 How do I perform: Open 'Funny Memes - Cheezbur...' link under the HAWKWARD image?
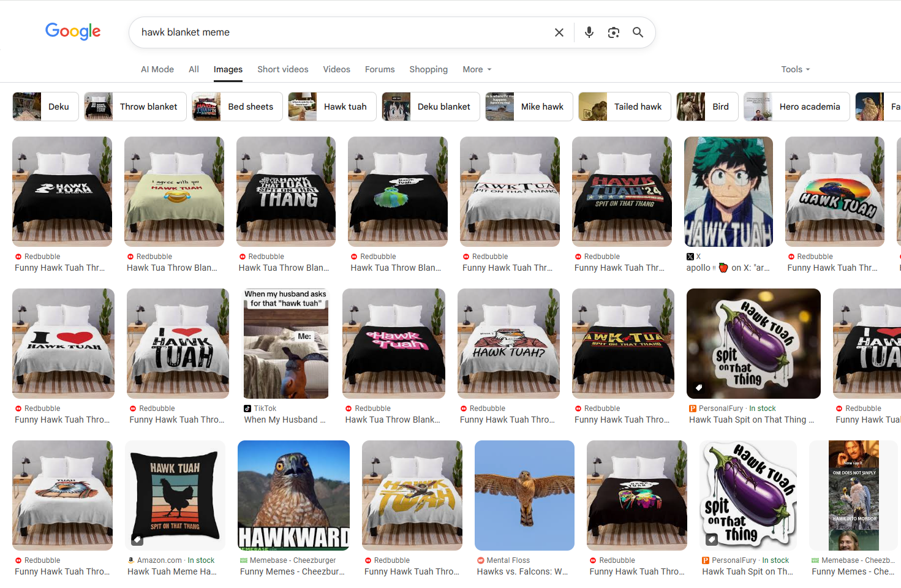tap(292, 571)
